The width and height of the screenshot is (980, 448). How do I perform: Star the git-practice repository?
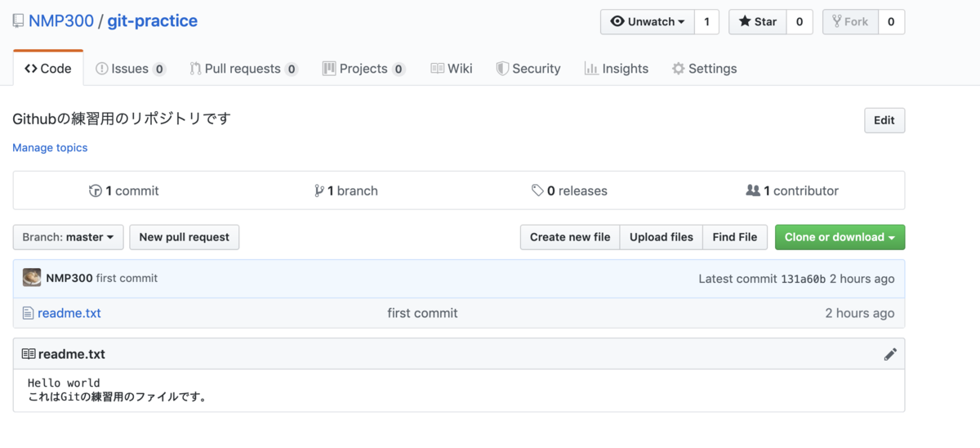pos(757,22)
